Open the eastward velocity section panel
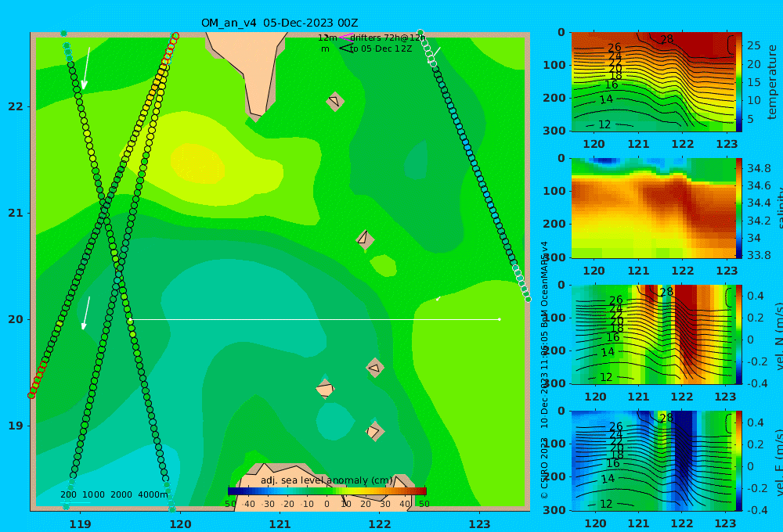 click(653, 461)
